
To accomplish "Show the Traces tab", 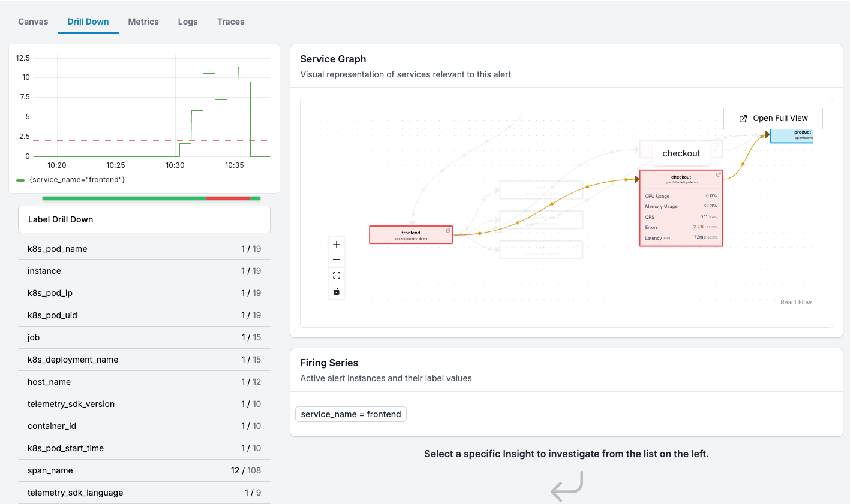I will (230, 22).
